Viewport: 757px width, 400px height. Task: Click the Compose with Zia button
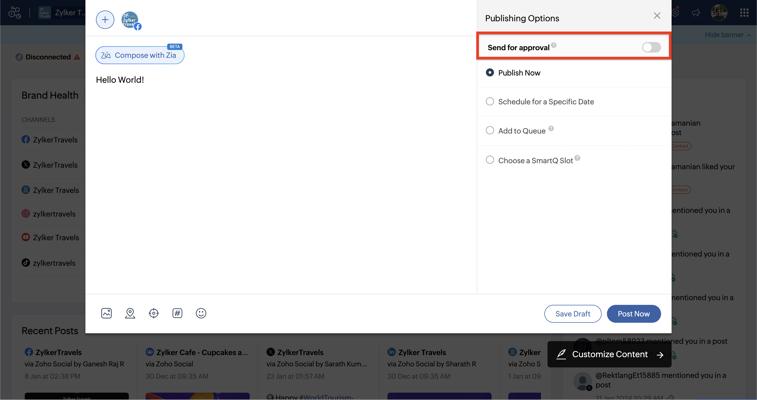(140, 55)
